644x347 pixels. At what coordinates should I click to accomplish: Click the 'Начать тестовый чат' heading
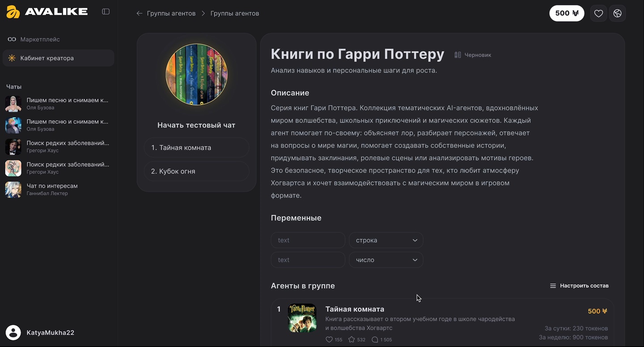pos(196,125)
